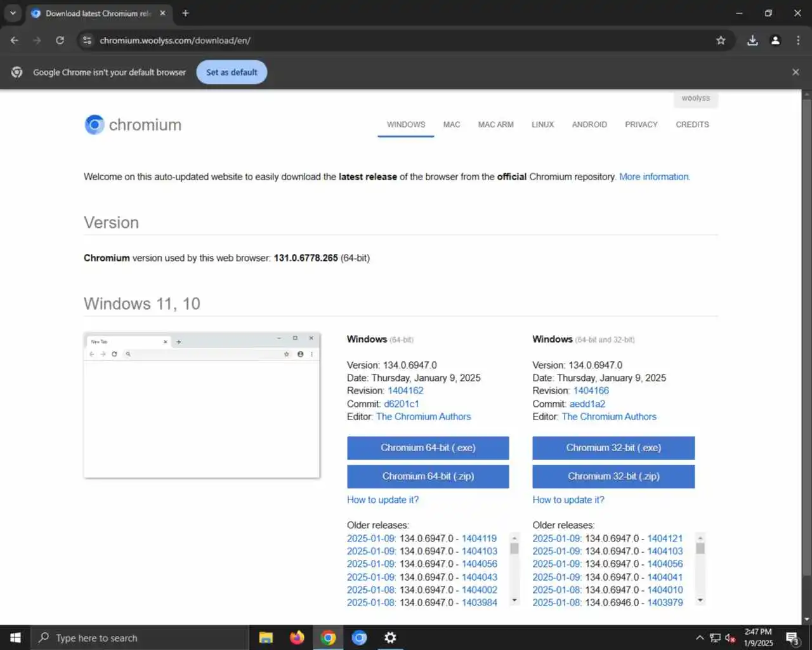Viewport: 812px width, 650px height.
Task: Open older release 1404041
Action: tap(665, 577)
